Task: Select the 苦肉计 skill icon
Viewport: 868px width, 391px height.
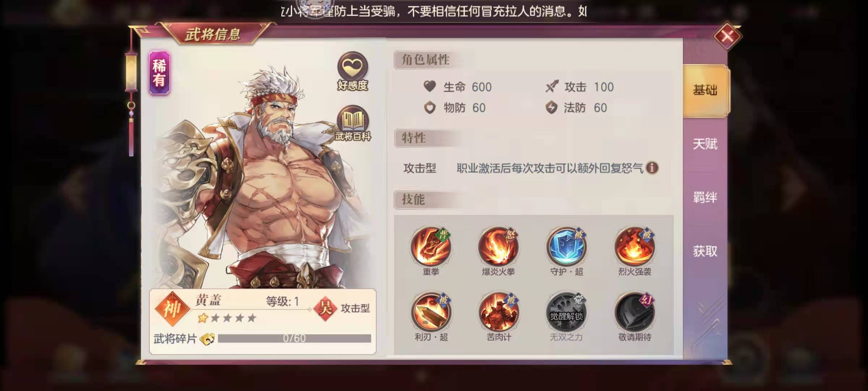Action: click(498, 312)
